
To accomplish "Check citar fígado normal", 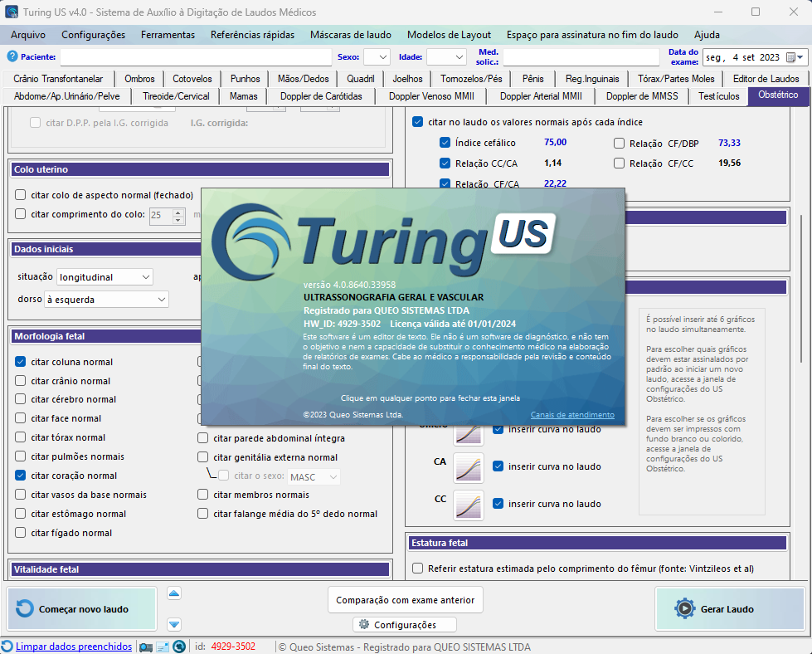I will [20, 533].
